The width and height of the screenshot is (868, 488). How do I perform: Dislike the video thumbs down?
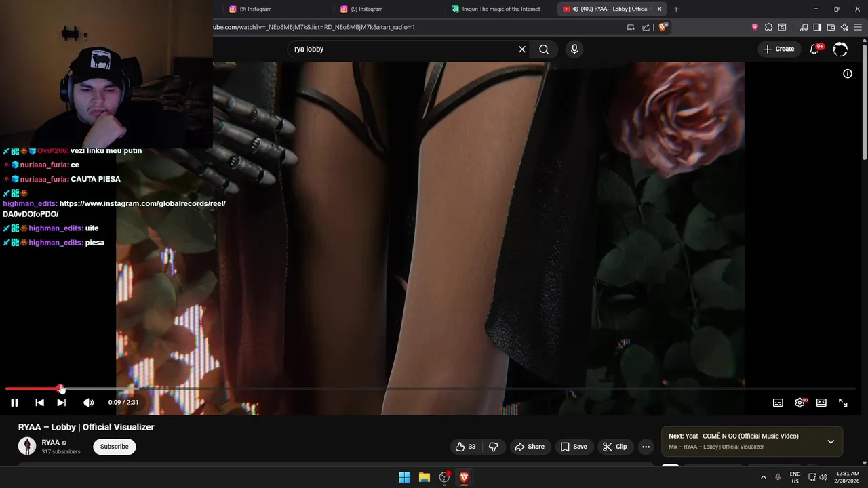[x=494, y=447]
